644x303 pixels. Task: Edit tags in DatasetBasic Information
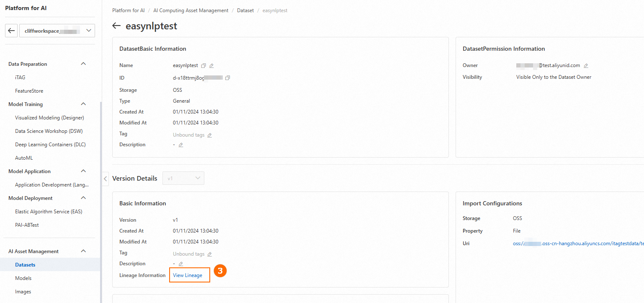209,135
